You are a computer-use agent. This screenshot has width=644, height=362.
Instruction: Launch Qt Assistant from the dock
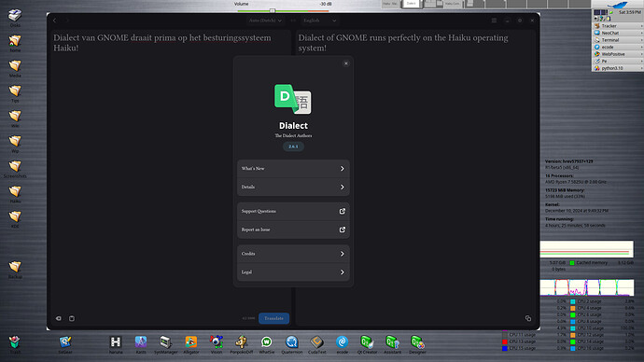[x=392, y=344]
